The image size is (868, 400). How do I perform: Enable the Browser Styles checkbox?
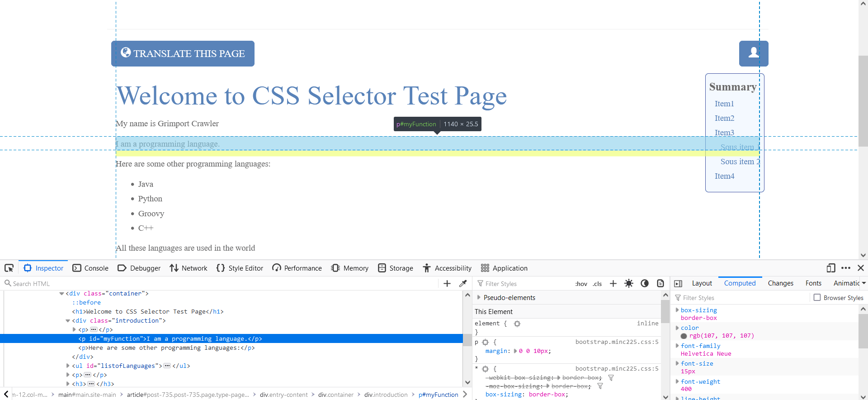[x=817, y=297]
